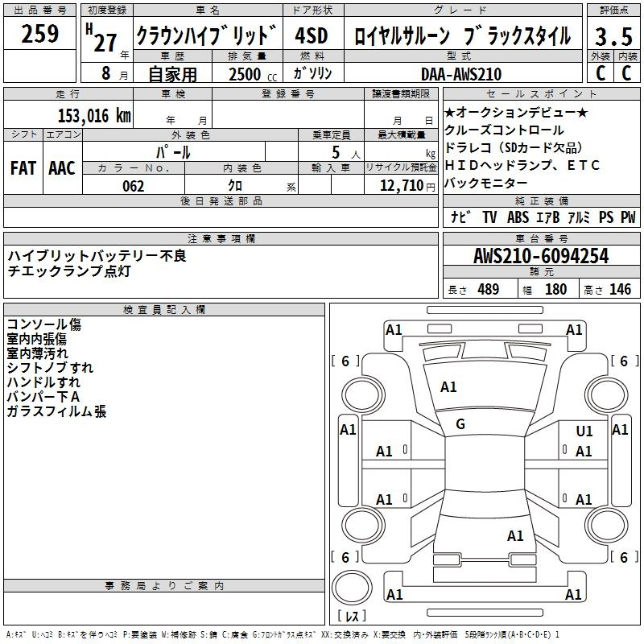Screen dimensions: 644x644
Task: Click recycle deposit 12,710円
Action: [x=407, y=186]
